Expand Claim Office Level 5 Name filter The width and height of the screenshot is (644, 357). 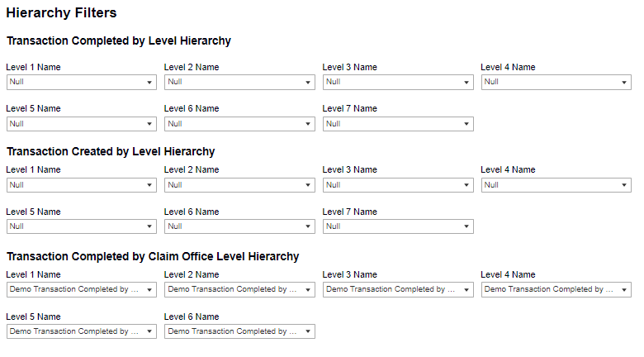coord(81,331)
